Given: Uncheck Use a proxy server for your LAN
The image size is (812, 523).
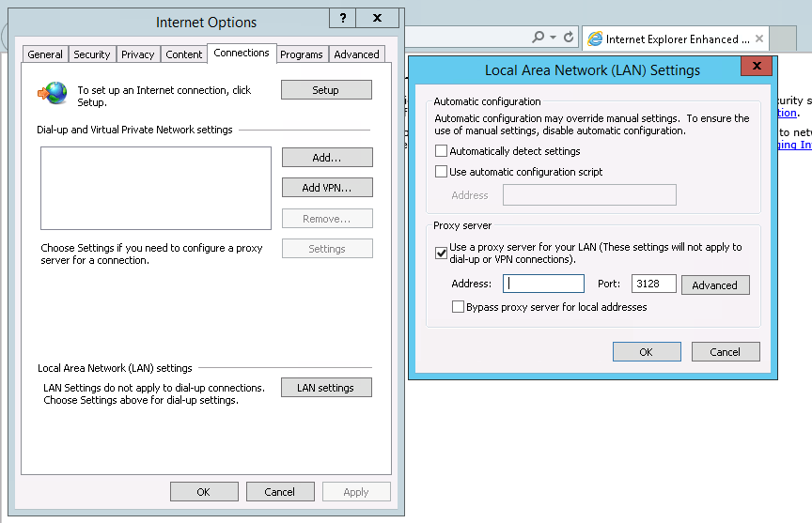Looking at the screenshot, I should coord(442,252).
